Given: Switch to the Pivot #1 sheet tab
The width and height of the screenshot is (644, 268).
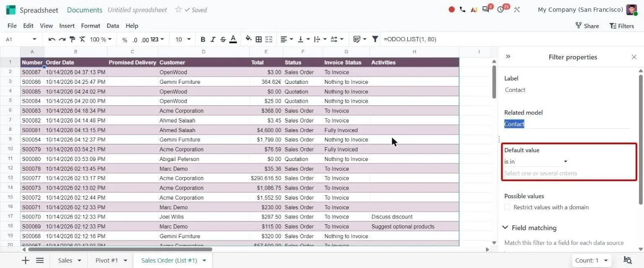Looking at the screenshot, I should coord(106,260).
